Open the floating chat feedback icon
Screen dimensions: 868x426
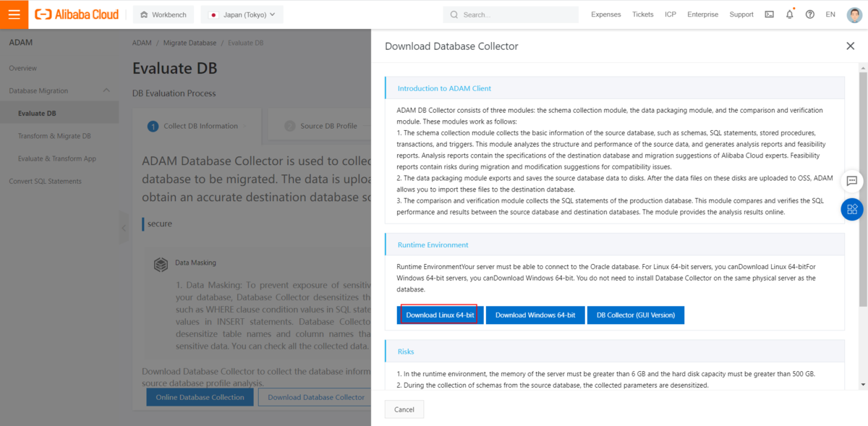852,181
